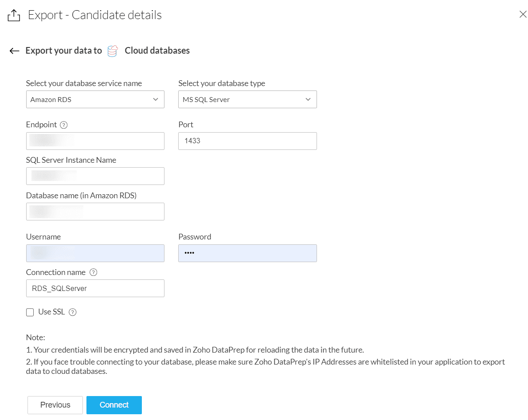Open the Connection name help icon
Viewport: 528px width, 420px height.
point(93,272)
